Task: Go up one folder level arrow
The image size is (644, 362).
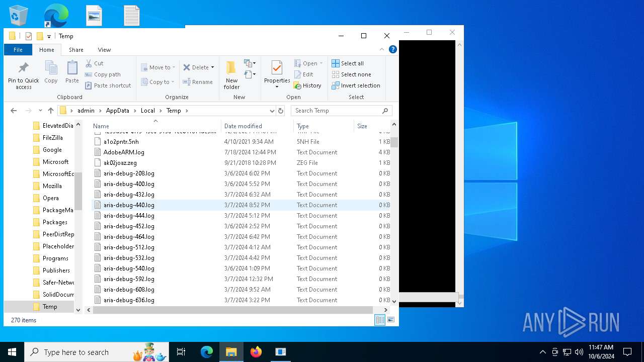Action: point(51,111)
